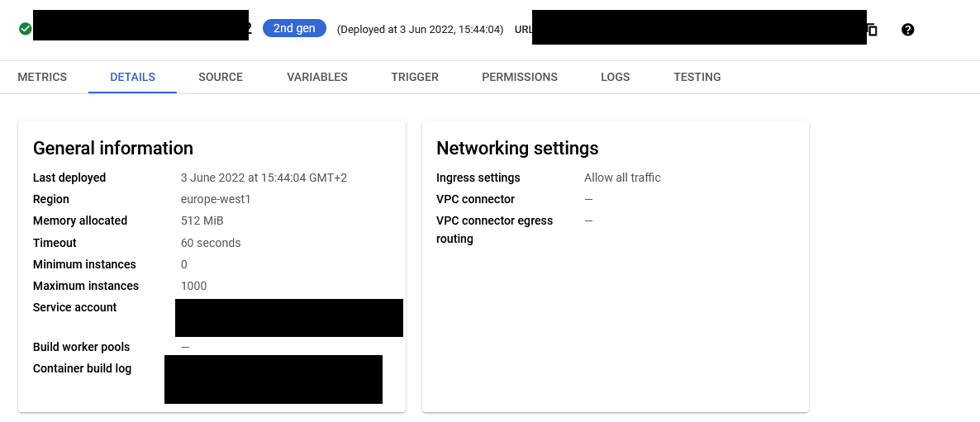
Task: Open help via the question mark icon
Action: 908,30
